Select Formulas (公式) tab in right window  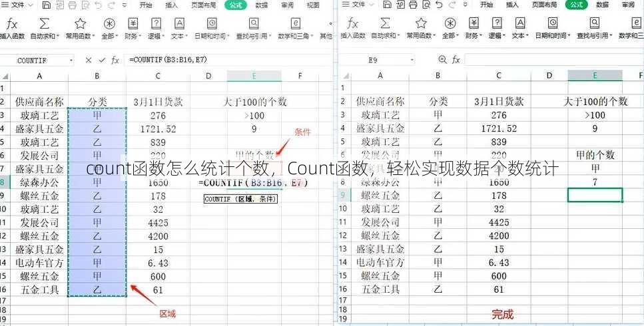click(577, 5)
